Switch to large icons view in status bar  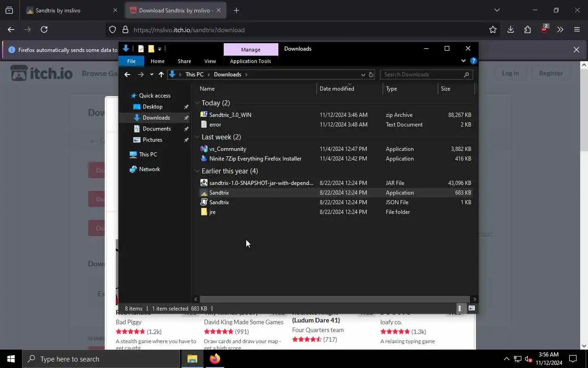point(471,308)
